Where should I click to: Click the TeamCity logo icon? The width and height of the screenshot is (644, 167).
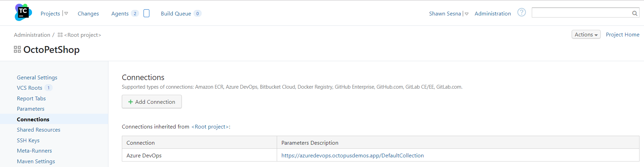tap(23, 13)
